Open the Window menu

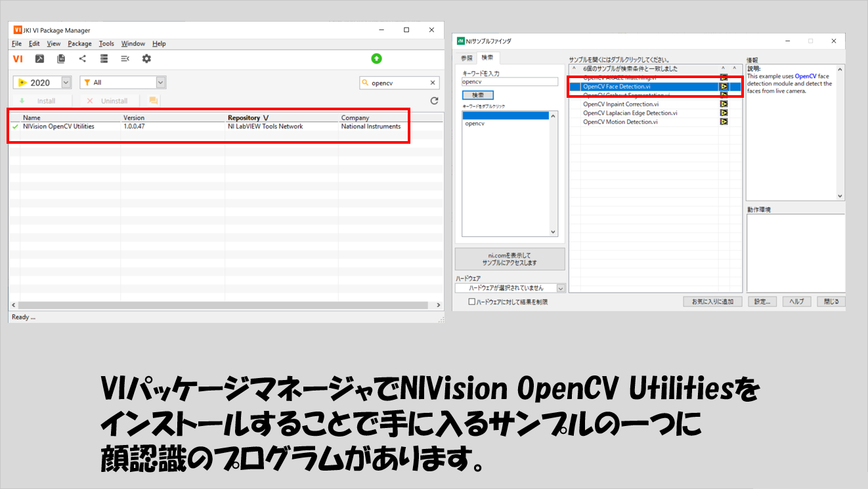click(x=133, y=44)
